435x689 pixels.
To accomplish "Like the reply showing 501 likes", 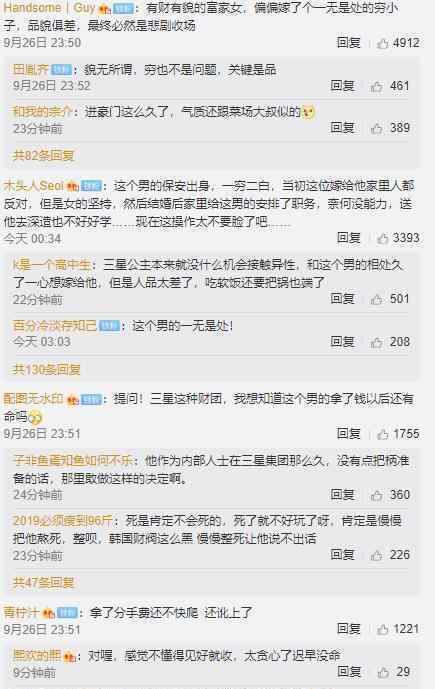I will 377,299.
